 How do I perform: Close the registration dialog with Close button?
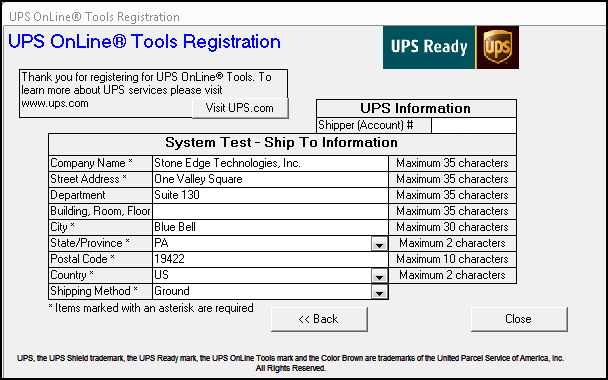[519, 319]
